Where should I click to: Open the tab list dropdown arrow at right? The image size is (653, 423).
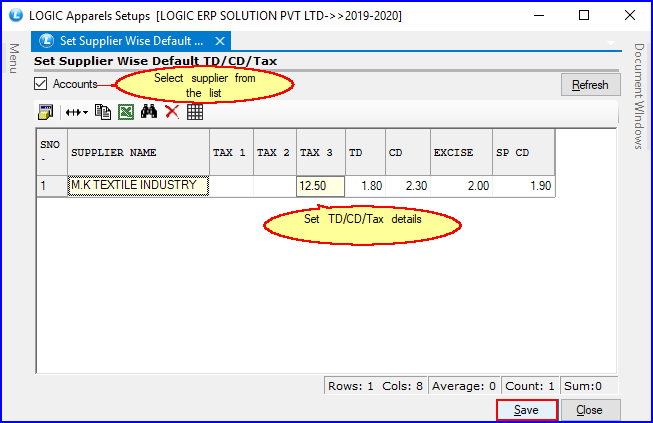(x=611, y=42)
